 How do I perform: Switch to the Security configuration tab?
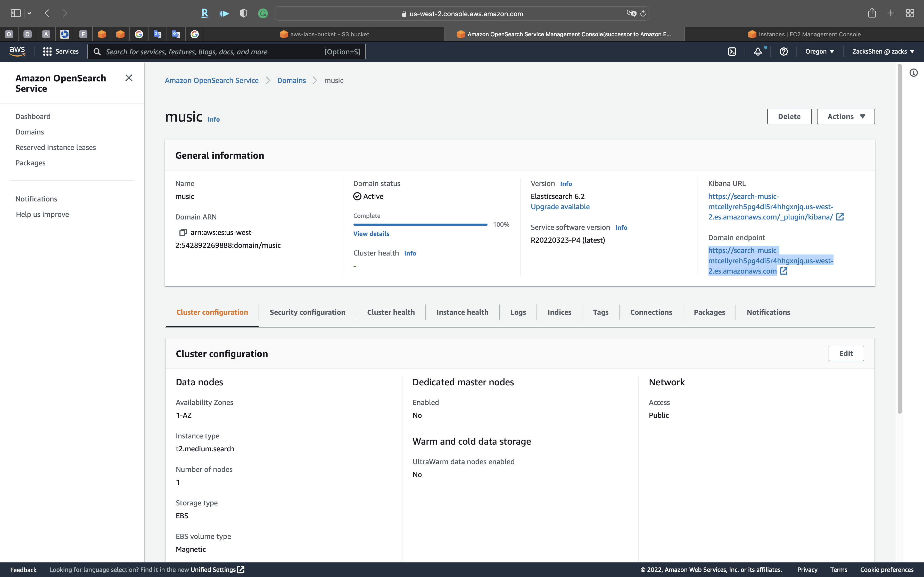(x=307, y=312)
